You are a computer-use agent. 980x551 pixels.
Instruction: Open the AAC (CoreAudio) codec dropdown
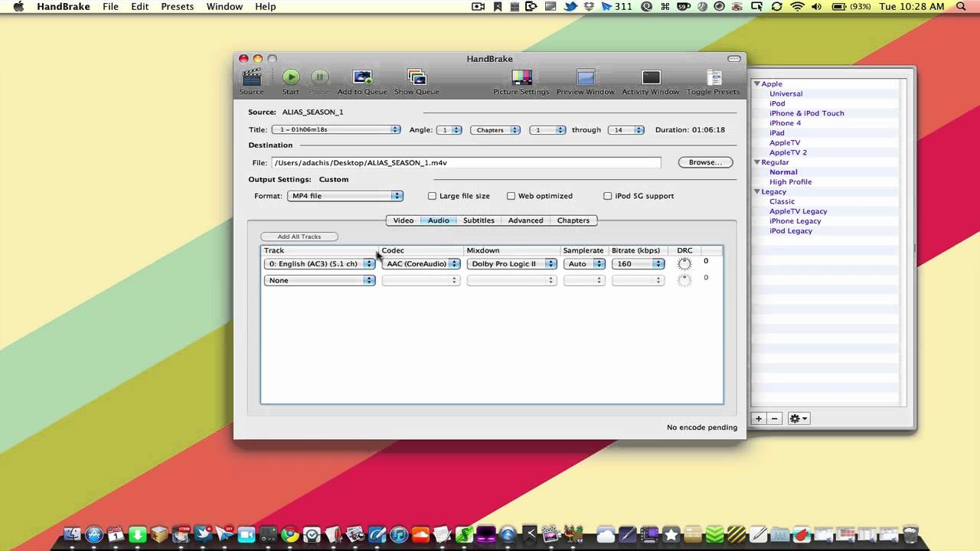pos(421,264)
